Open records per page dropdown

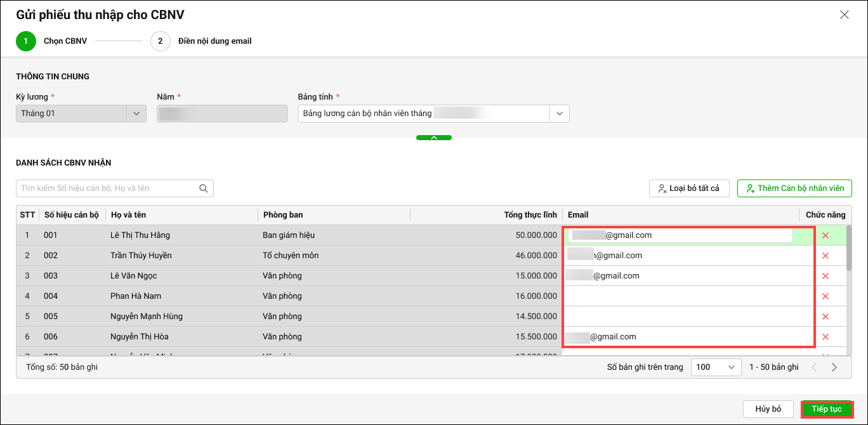(716, 367)
